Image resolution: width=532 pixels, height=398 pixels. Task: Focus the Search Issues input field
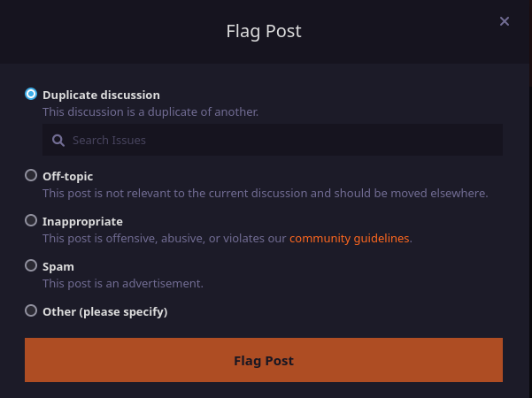coord(283,140)
